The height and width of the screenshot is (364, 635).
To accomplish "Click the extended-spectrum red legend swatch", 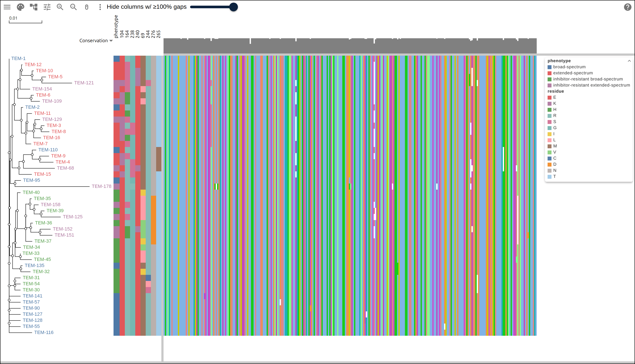I will point(550,73).
